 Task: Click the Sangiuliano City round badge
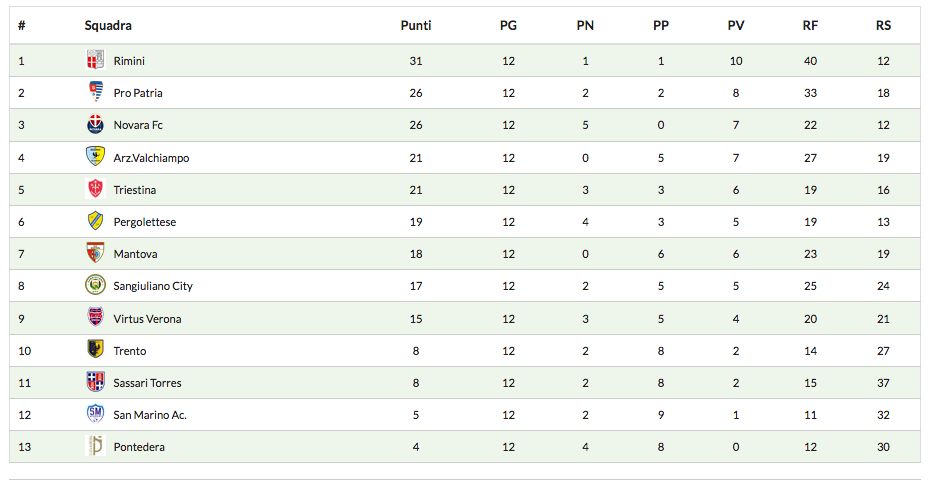coord(95,285)
